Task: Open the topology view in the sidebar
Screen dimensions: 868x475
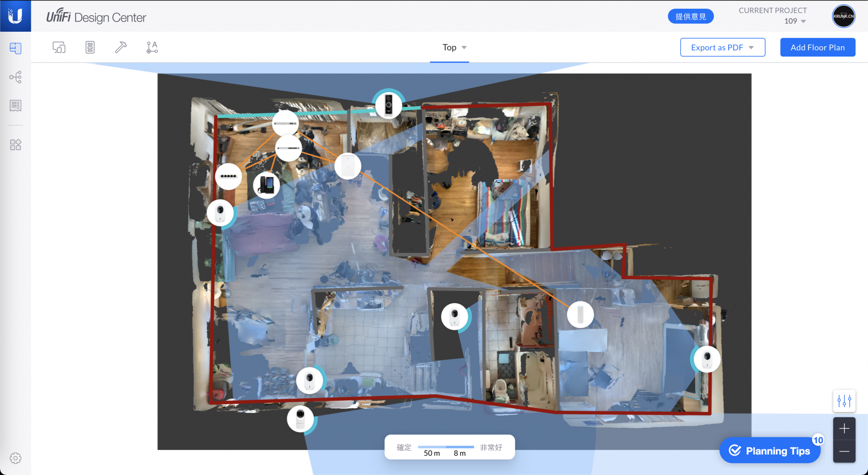Action: (x=16, y=77)
